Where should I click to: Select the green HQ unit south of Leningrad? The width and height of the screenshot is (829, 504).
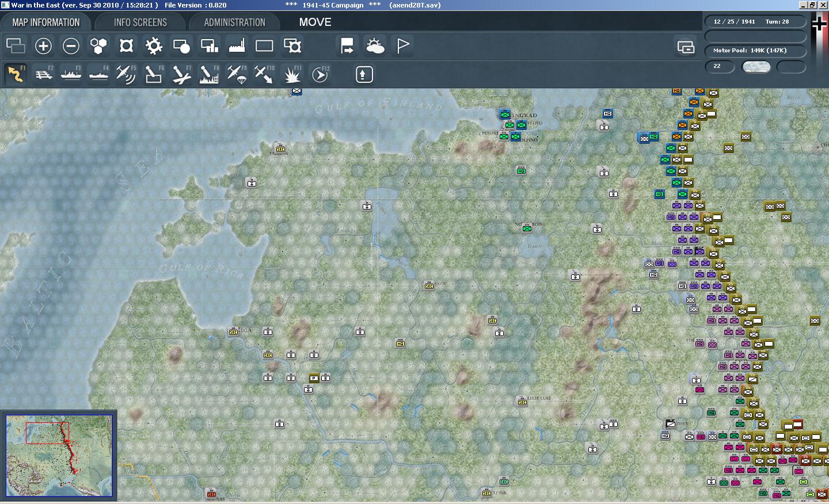(x=521, y=171)
